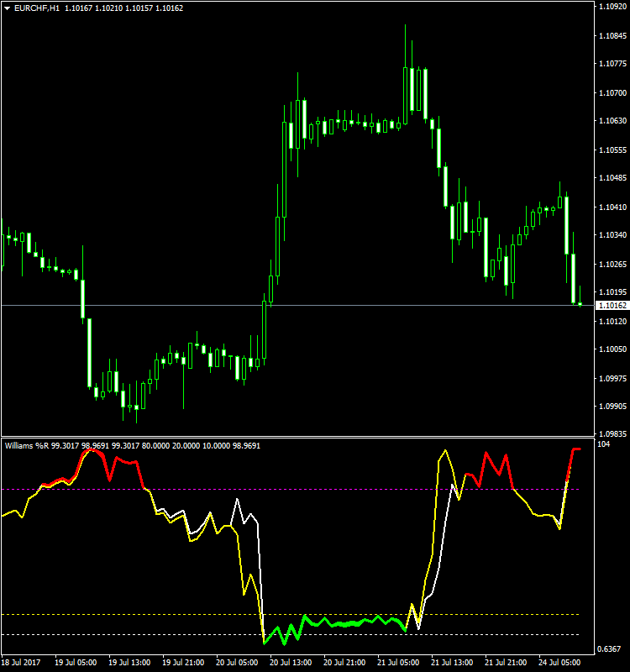The width and height of the screenshot is (630, 672).
Task: Click the 1.10845 price scale label
Action: tap(612, 36)
